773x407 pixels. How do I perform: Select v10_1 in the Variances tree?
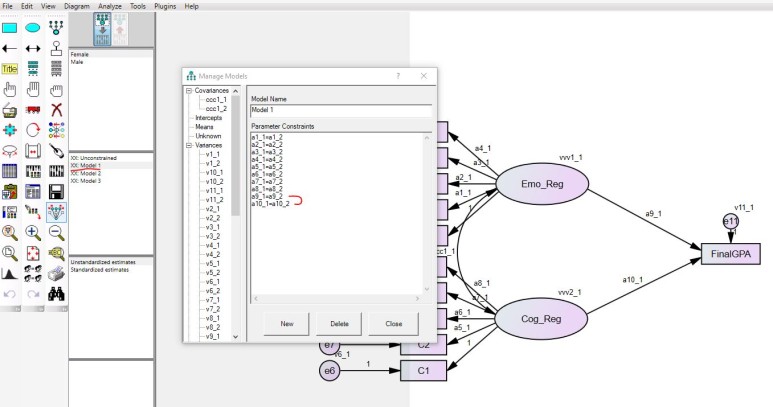click(x=214, y=172)
